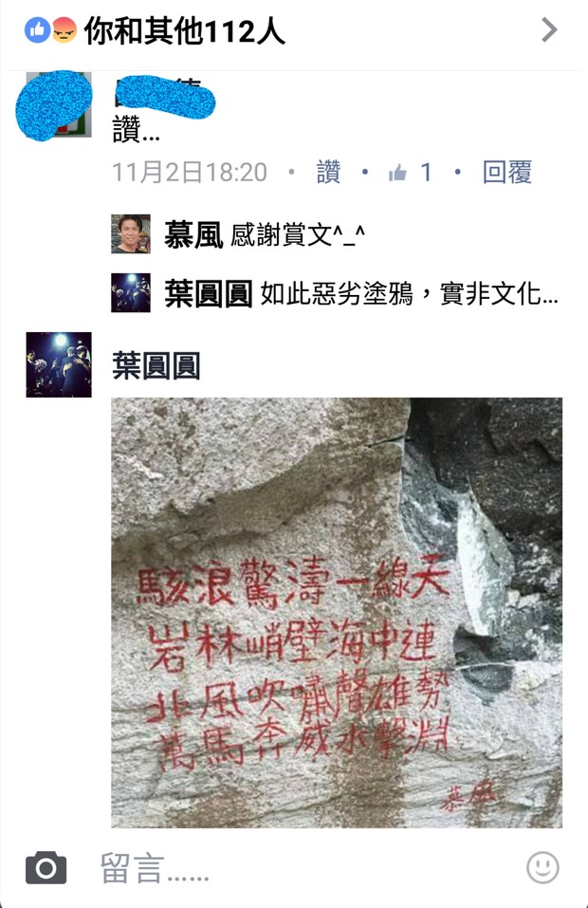The image size is (588, 908).
Task: Tap the thumbs-up count icon on comment
Action: 397,173
